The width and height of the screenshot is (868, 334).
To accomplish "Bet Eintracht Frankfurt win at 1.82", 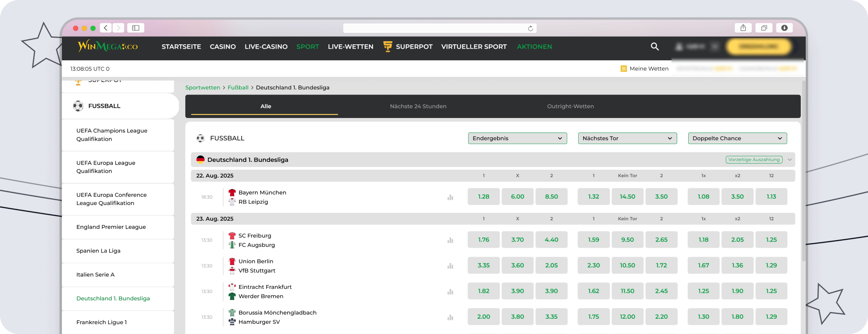I will [x=483, y=291].
